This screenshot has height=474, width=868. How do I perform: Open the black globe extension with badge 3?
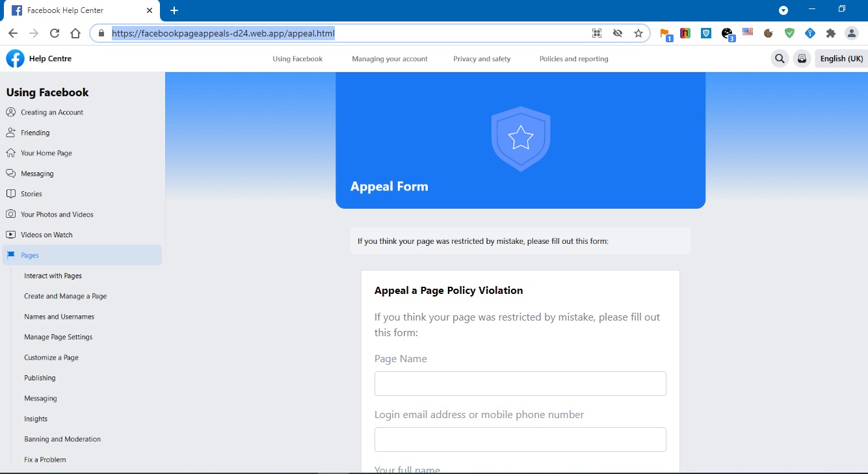click(x=728, y=34)
